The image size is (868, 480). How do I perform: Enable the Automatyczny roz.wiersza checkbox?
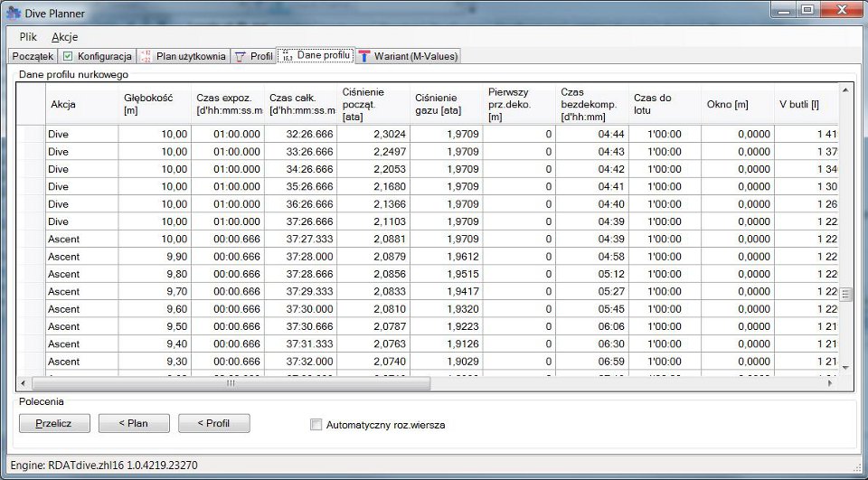pyautogui.click(x=316, y=424)
